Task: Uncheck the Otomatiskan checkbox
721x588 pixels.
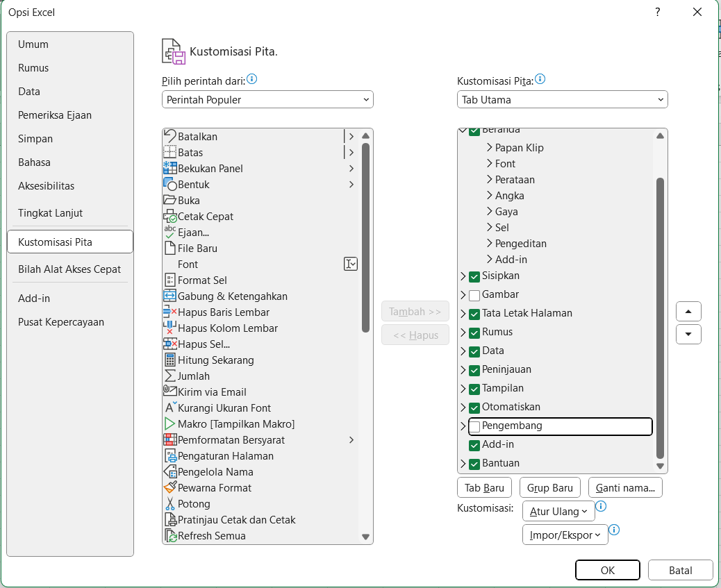Action: 474,408
